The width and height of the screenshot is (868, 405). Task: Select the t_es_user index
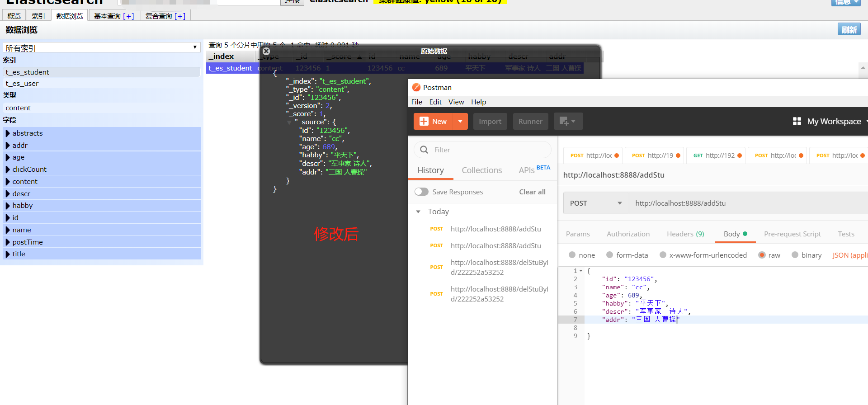[102, 84]
